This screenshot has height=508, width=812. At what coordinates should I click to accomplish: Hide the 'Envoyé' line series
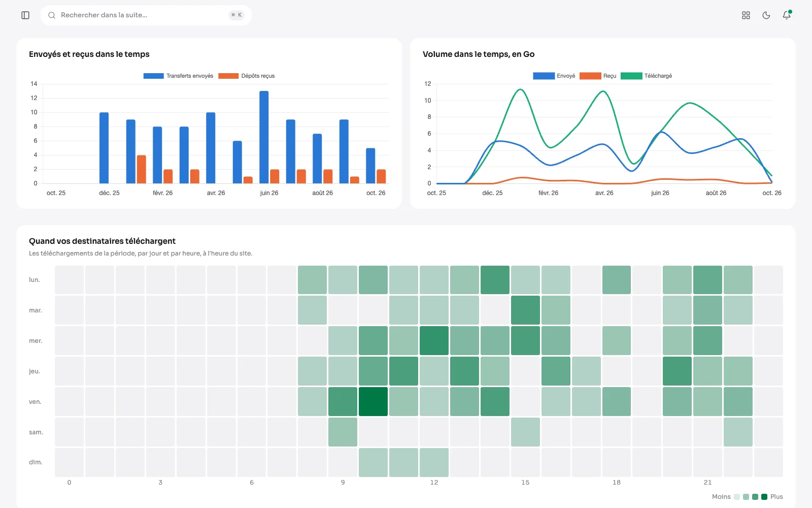pyautogui.click(x=554, y=76)
